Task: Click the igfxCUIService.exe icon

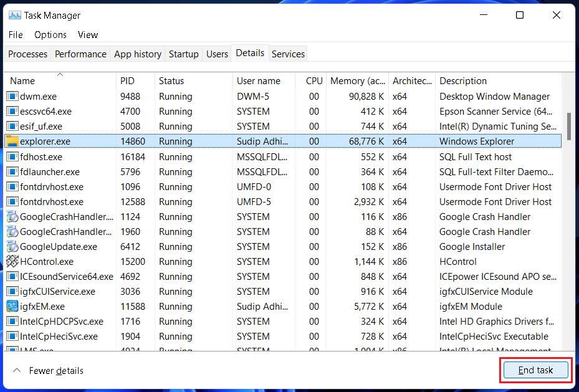Action: [x=12, y=292]
